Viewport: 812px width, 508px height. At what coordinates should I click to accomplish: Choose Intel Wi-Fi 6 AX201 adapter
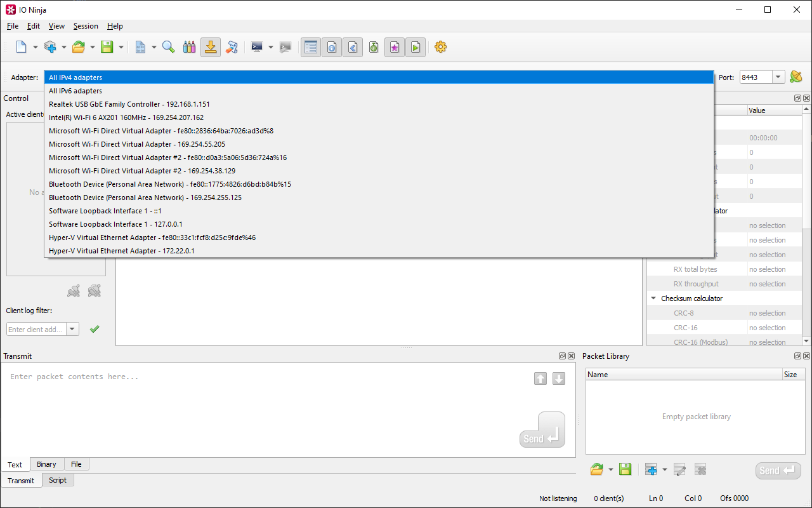(379, 117)
